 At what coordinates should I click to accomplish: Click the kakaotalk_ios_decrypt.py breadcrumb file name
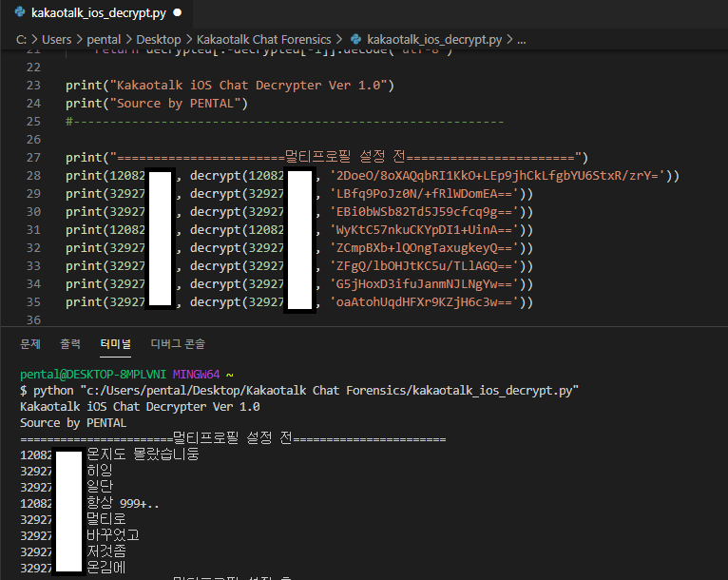click(x=434, y=40)
